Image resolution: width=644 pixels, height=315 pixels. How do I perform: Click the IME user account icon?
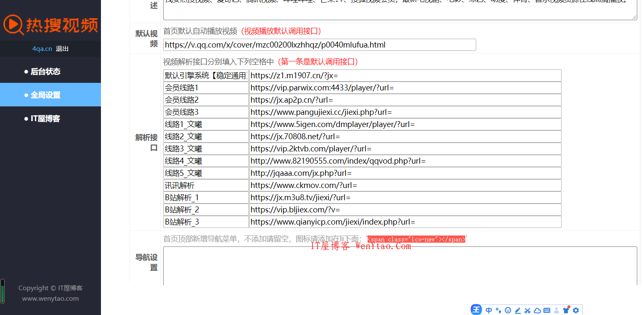point(557,310)
